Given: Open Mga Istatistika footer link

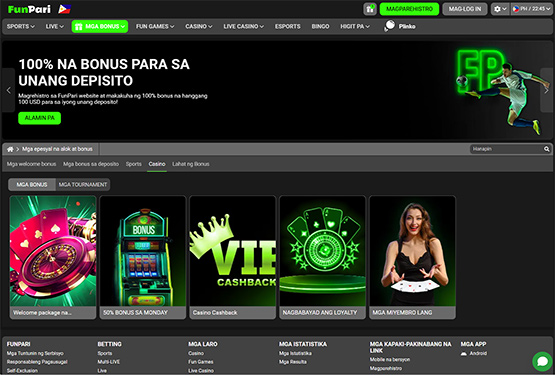Looking at the screenshot, I should coord(295,353).
